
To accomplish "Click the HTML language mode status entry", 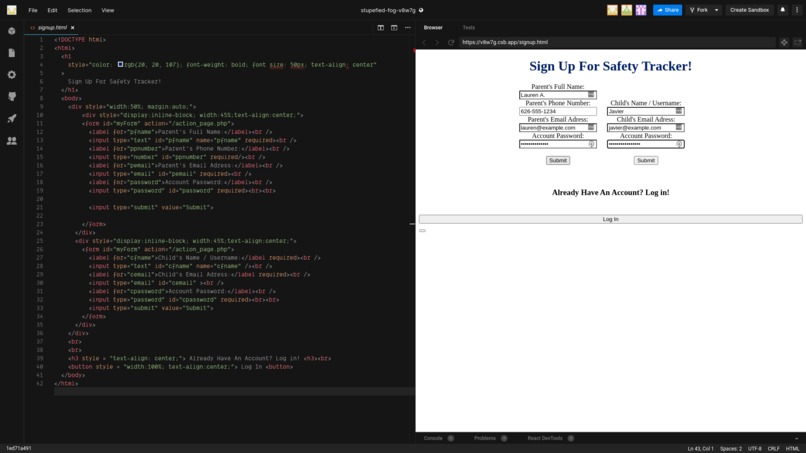I will pyautogui.click(x=792, y=449).
